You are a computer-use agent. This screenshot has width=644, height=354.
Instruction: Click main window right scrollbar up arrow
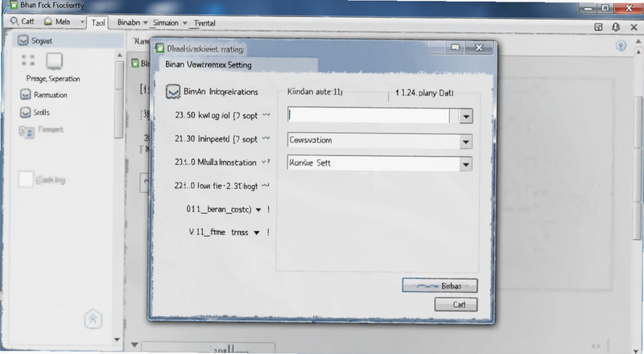(x=638, y=42)
